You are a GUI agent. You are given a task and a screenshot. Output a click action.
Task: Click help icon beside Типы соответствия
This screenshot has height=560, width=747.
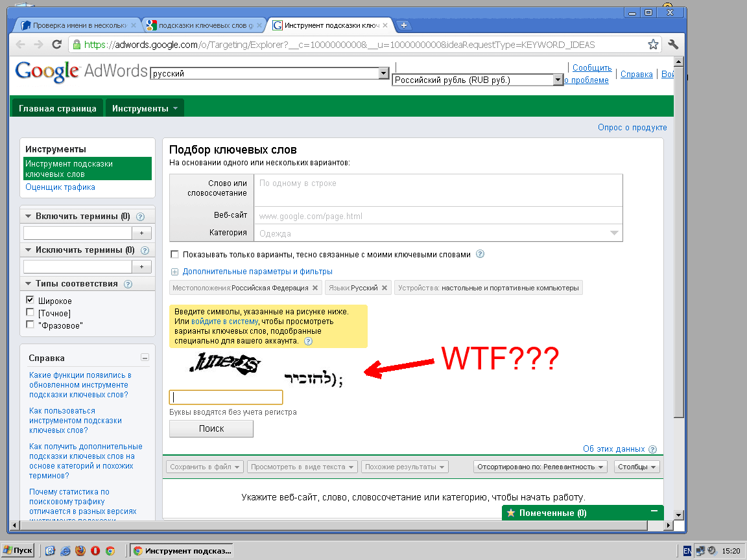(128, 284)
